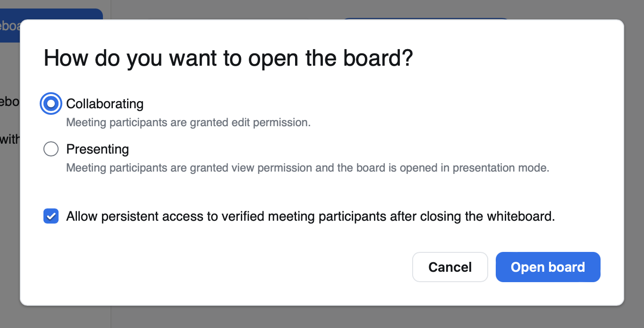644x328 pixels.
Task: Click the Presenting option label text
Action: point(98,149)
